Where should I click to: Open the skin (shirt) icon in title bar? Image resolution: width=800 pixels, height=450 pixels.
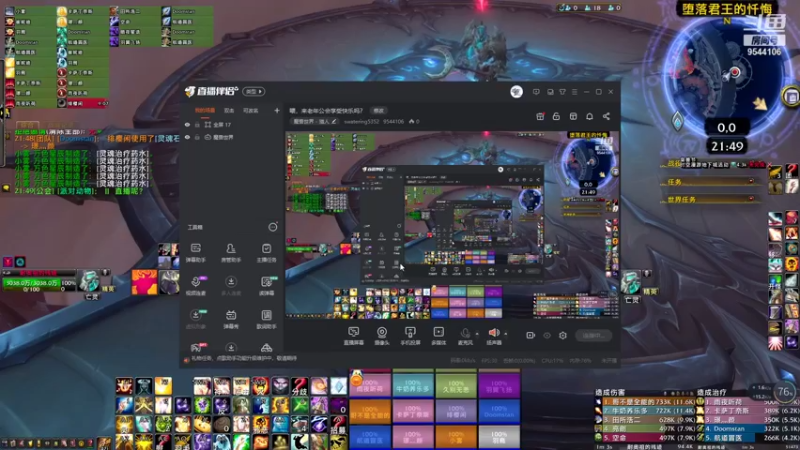click(562, 92)
